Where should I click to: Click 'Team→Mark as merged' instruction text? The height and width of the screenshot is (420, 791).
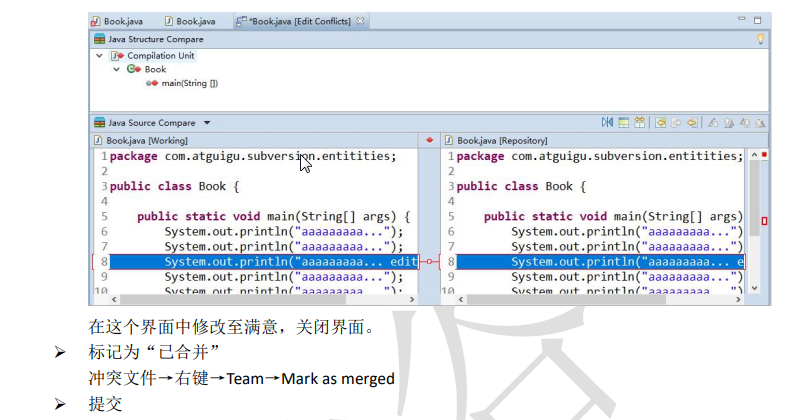310,379
